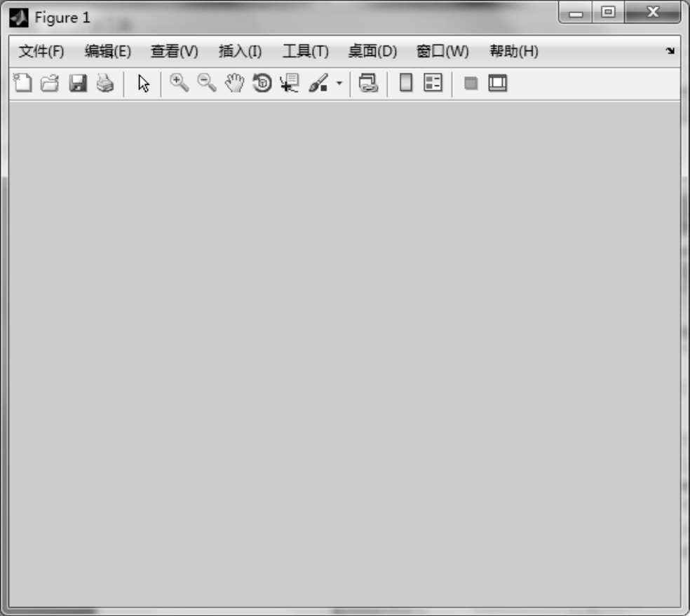Close the Figure 1 window
The width and height of the screenshot is (690, 616).
point(653,13)
